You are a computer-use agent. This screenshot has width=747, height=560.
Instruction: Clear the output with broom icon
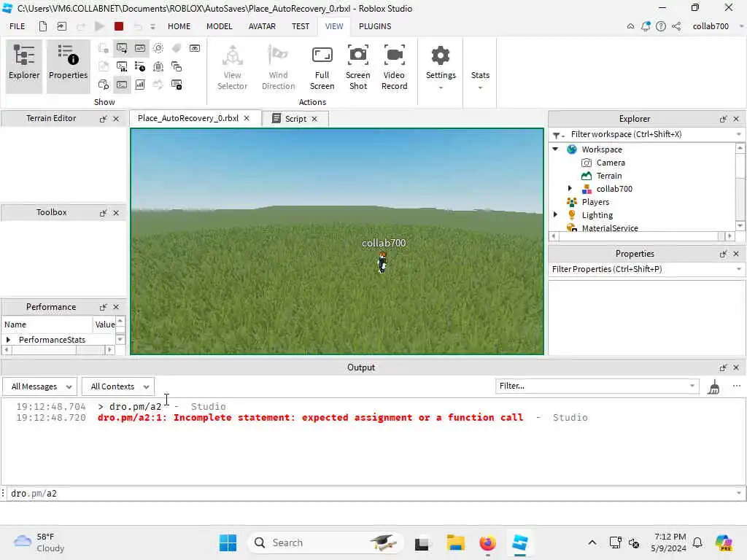pos(713,386)
